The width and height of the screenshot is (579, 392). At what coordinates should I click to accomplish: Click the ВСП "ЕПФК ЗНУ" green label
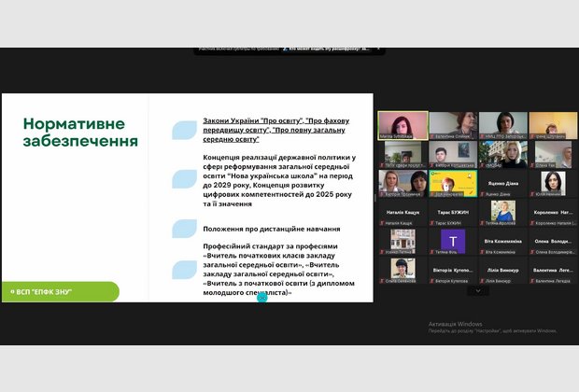[x=60, y=292]
